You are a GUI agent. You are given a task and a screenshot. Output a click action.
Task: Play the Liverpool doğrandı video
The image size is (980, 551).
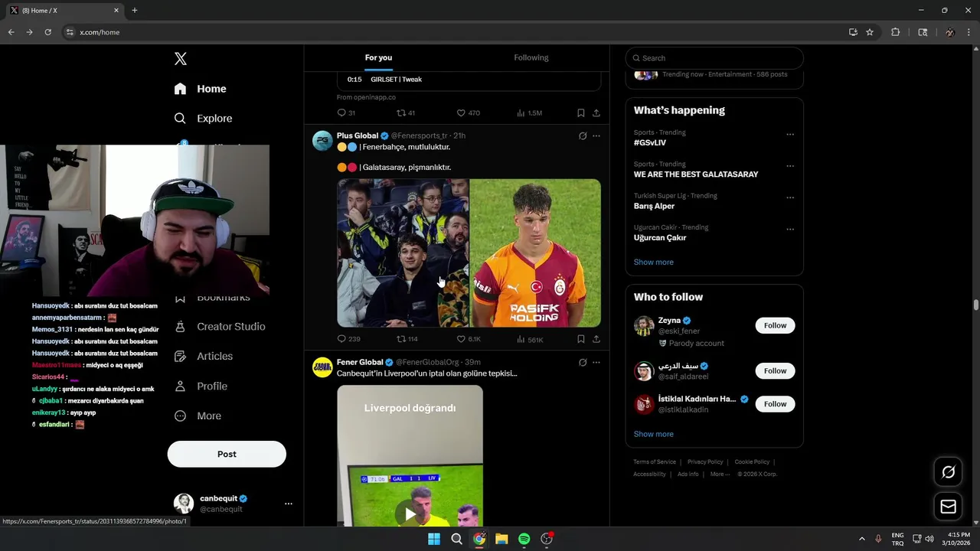pyautogui.click(x=410, y=514)
